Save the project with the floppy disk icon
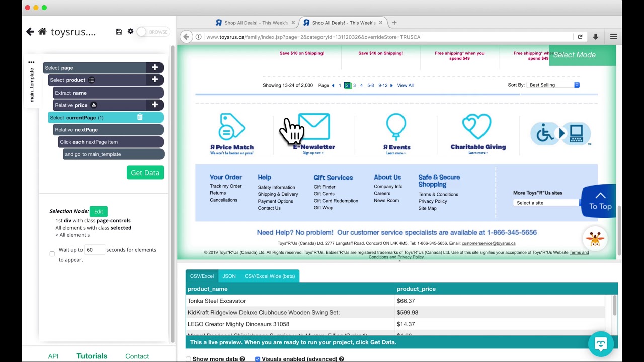644x362 pixels. coord(119,32)
